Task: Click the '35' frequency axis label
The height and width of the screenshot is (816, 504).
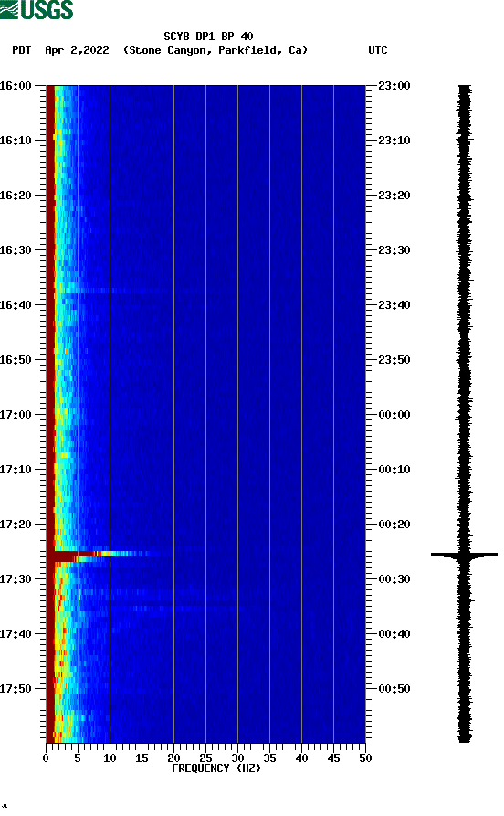Action: tap(269, 758)
